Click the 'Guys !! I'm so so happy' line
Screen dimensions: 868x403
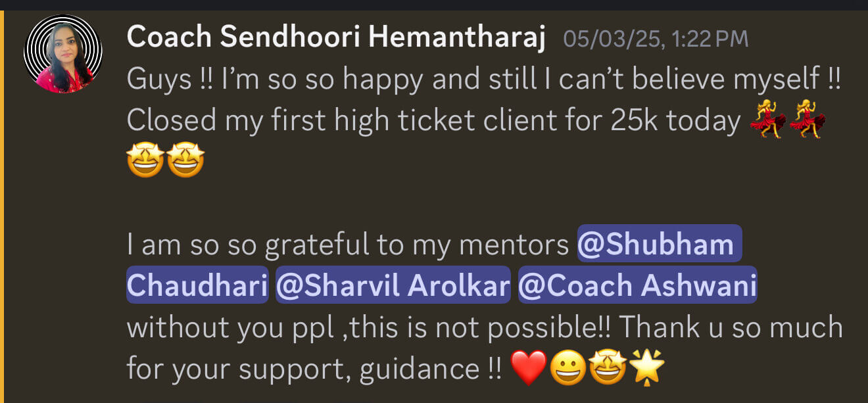click(483, 80)
